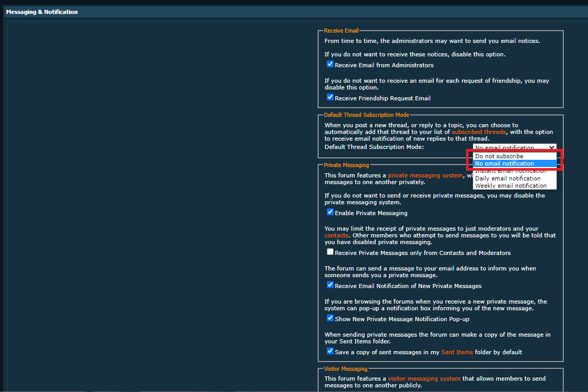Toggle Save a copy of sent messages
The height and width of the screenshot is (392, 588).
(330, 352)
